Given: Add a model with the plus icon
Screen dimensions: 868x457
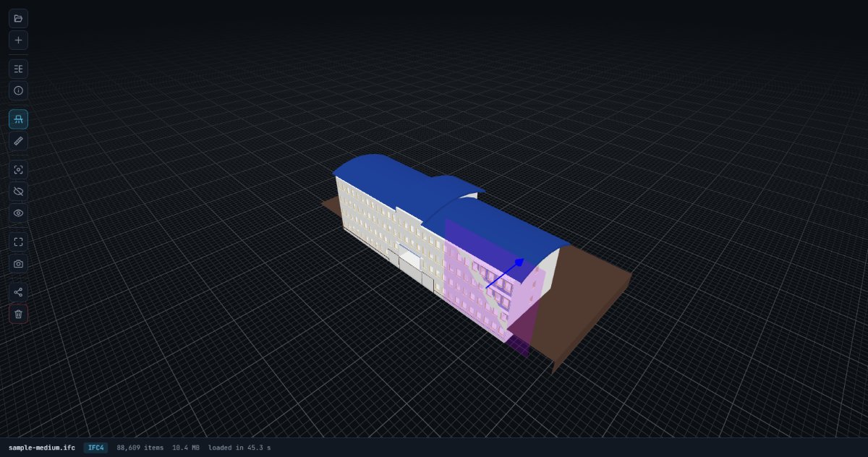Looking at the screenshot, I should coord(18,40).
